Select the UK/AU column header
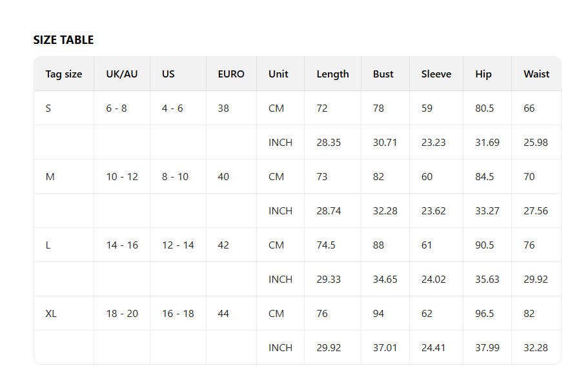This screenshot has height=388, width=588. 122,74
